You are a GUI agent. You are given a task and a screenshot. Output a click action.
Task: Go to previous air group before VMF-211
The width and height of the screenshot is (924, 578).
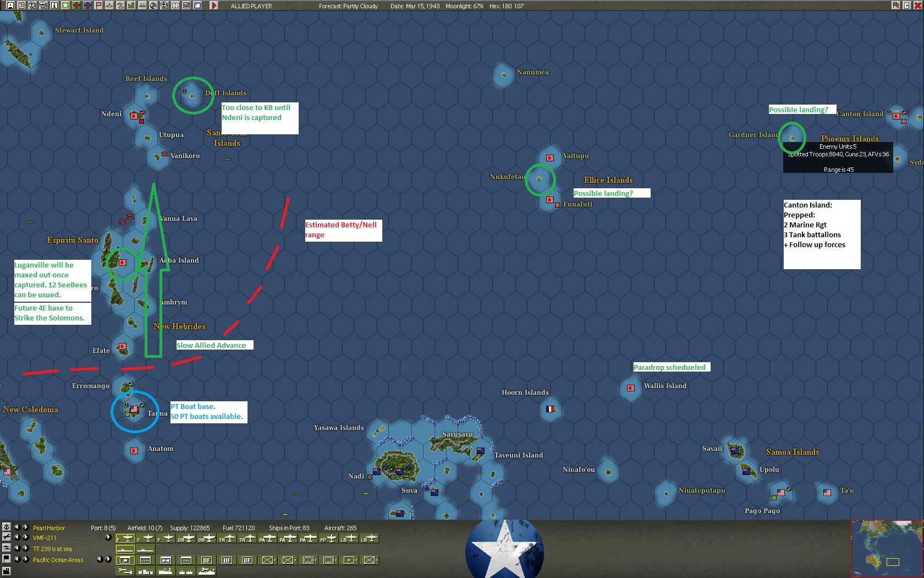[18, 538]
